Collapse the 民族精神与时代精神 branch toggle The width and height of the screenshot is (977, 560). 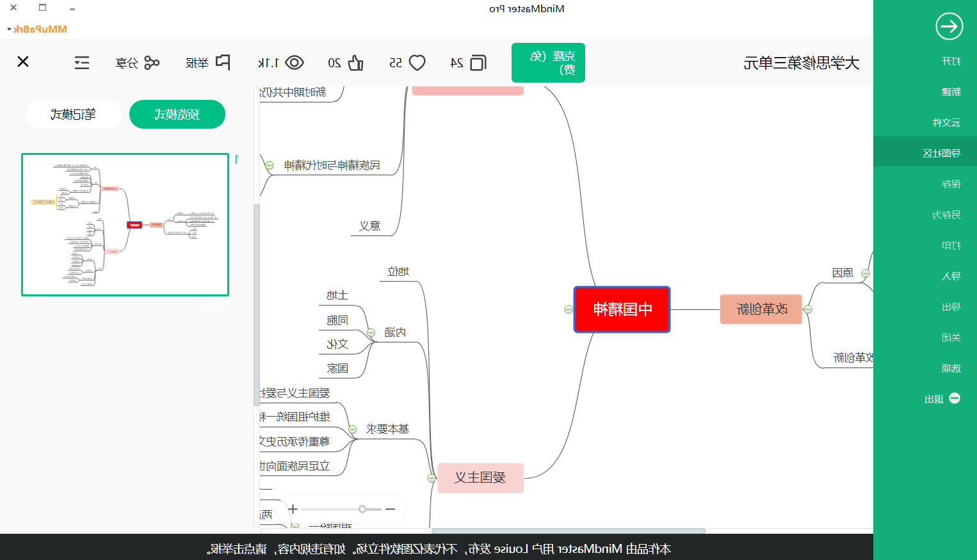click(x=270, y=165)
